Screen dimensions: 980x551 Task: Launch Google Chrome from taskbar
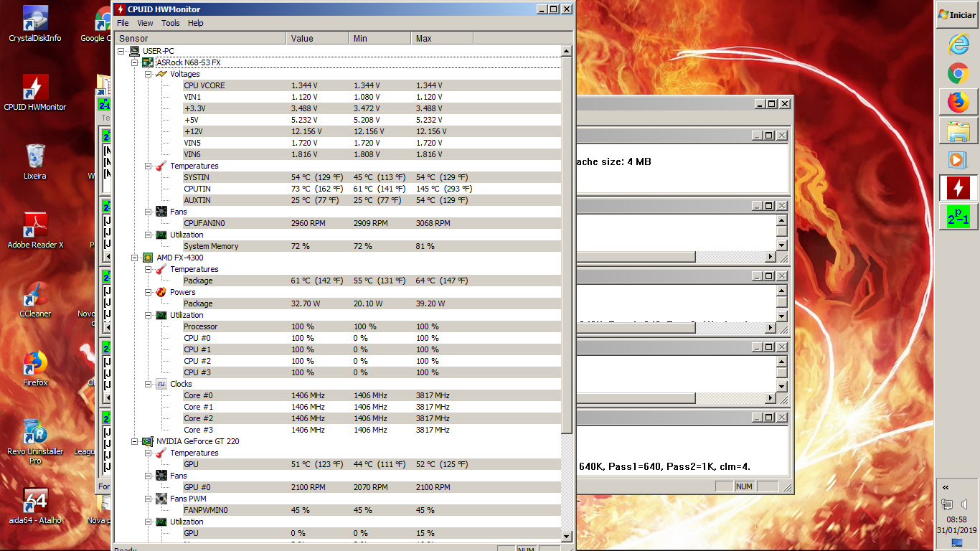tap(957, 73)
